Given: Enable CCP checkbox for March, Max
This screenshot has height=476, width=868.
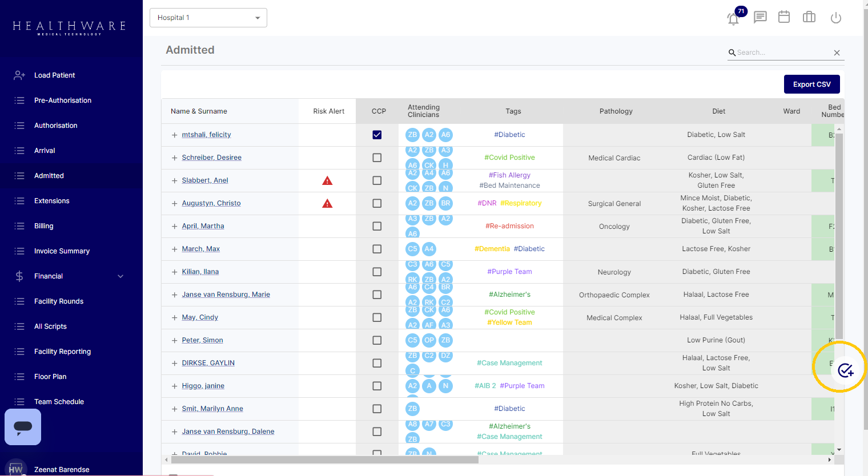Looking at the screenshot, I should pyautogui.click(x=377, y=249).
